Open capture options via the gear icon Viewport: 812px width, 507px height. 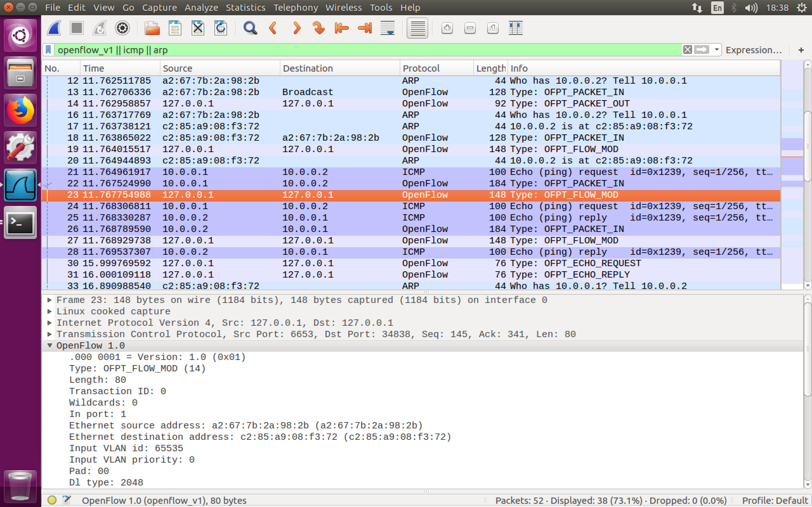tap(122, 28)
